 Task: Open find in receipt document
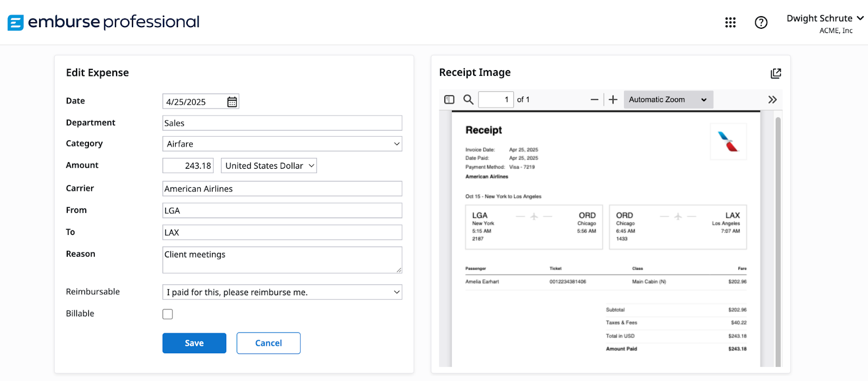click(468, 99)
